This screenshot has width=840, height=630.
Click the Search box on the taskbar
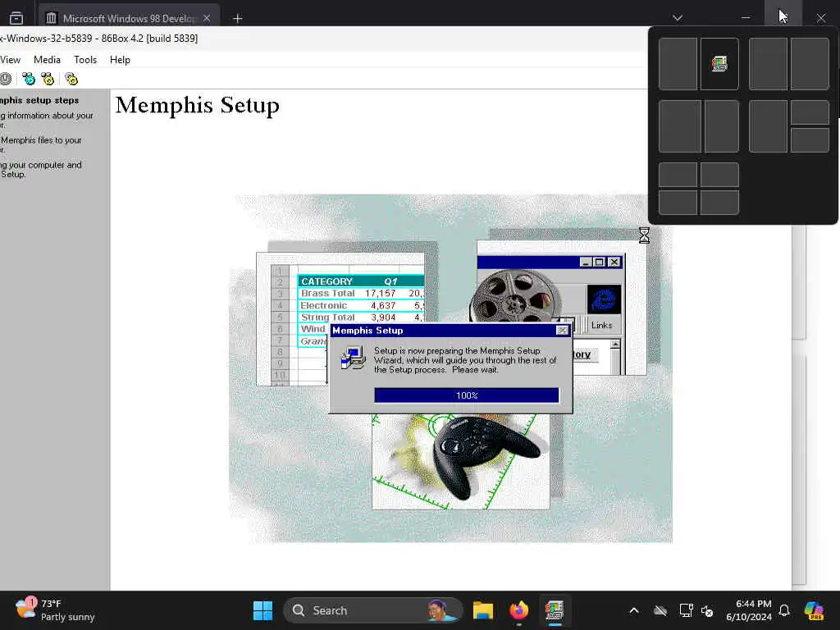(x=373, y=610)
